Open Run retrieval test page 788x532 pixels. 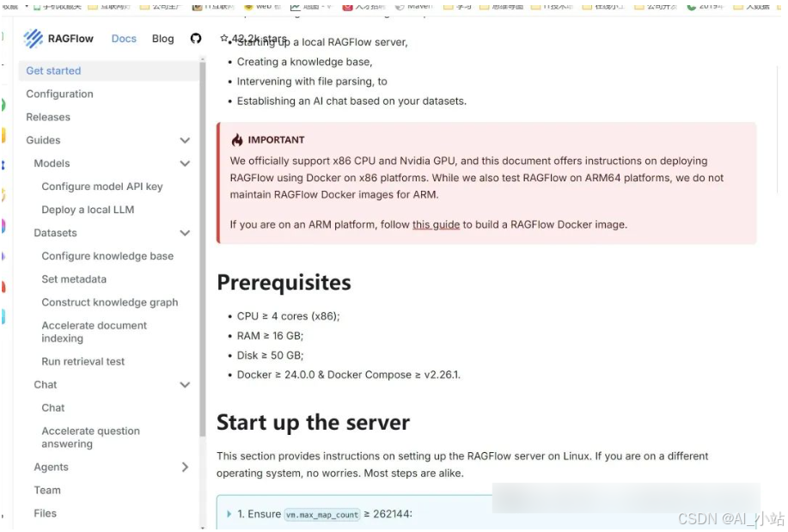click(x=82, y=362)
